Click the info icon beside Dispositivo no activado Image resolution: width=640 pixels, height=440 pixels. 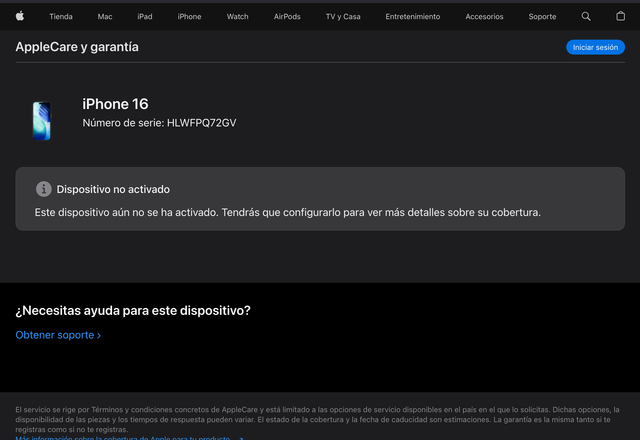[44, 189]
